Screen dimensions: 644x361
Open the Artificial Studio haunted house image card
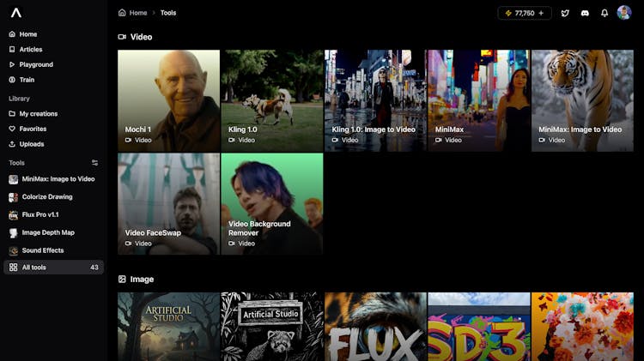(x=169, y=327)
